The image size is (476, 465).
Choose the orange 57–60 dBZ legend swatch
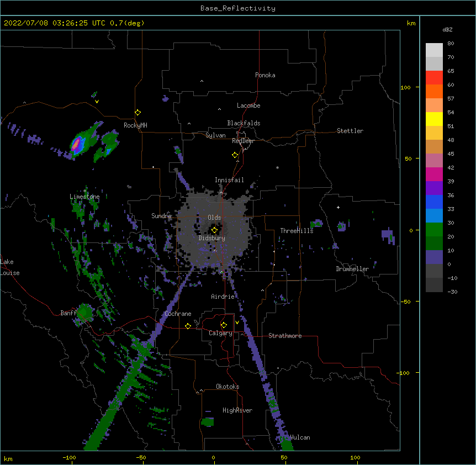point(434,91)
